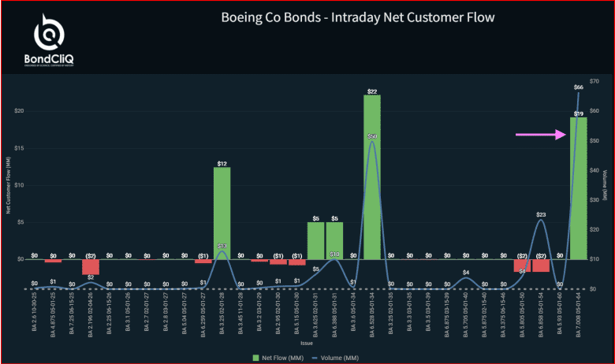Select x-axis label BA 3.1 05-01-26
615x364 pixels.
coord(128,311)
